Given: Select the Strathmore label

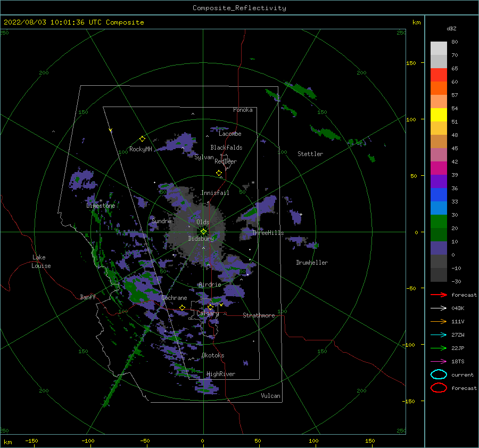Looking at the screenshot, I should 259,315.
